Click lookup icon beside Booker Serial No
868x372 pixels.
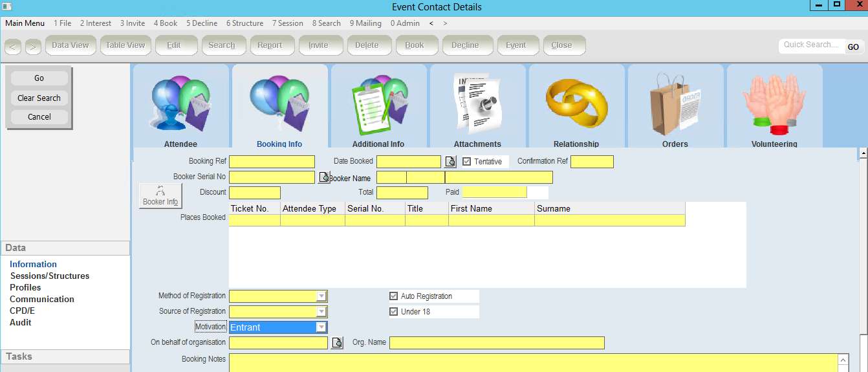coord(324,177)
